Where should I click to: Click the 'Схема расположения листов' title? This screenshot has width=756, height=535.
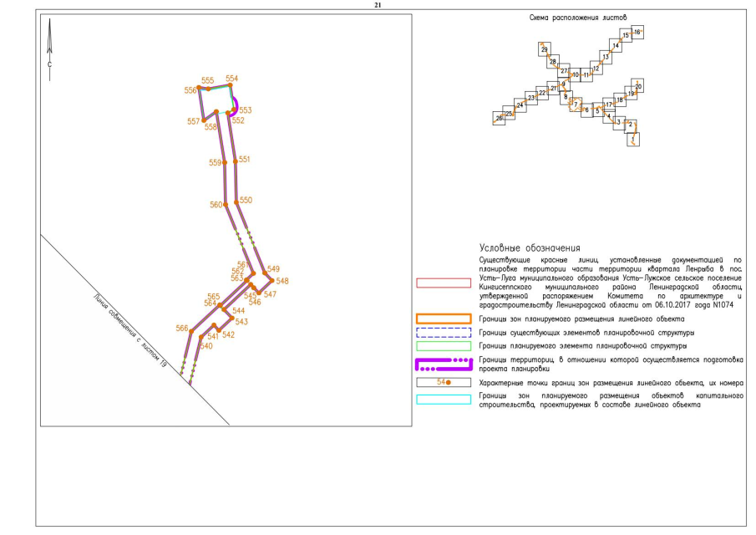point(578,17)
